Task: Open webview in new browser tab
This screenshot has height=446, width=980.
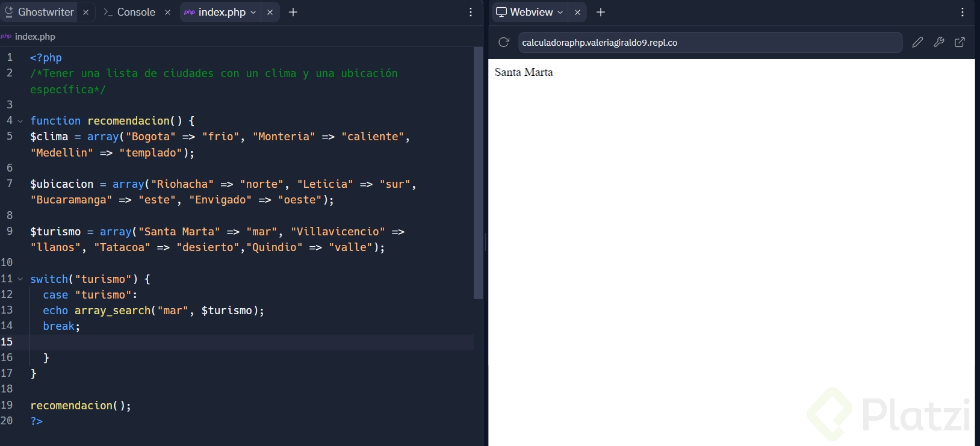Action: tap(960, 42)
